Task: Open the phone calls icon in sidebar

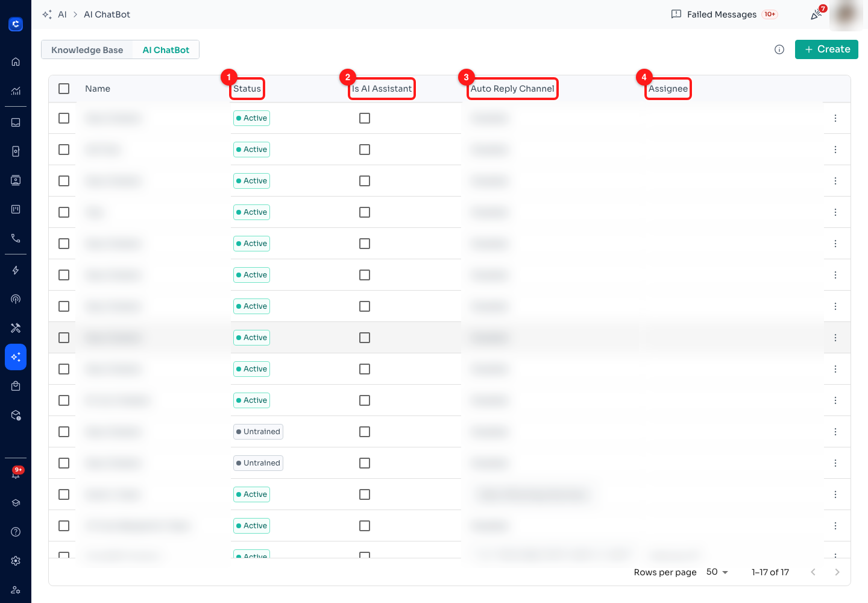Action: pyautogui.click(x=16, y=238)
